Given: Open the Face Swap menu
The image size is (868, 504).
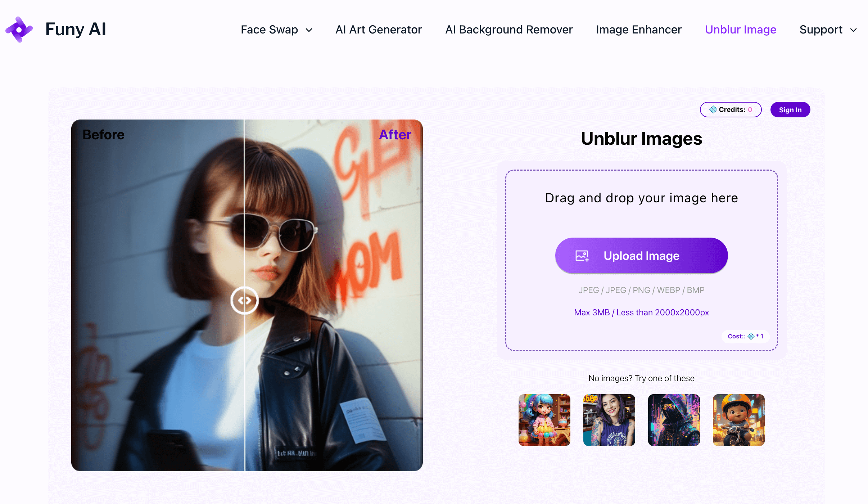Looking at the screenshot, I should pyautogui.click(x=269, y=30).
